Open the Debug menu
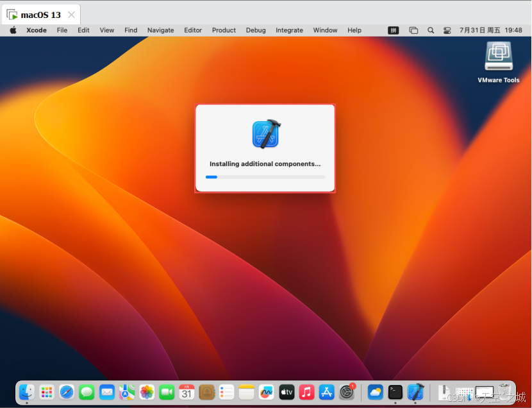 [x=256, y=30]
